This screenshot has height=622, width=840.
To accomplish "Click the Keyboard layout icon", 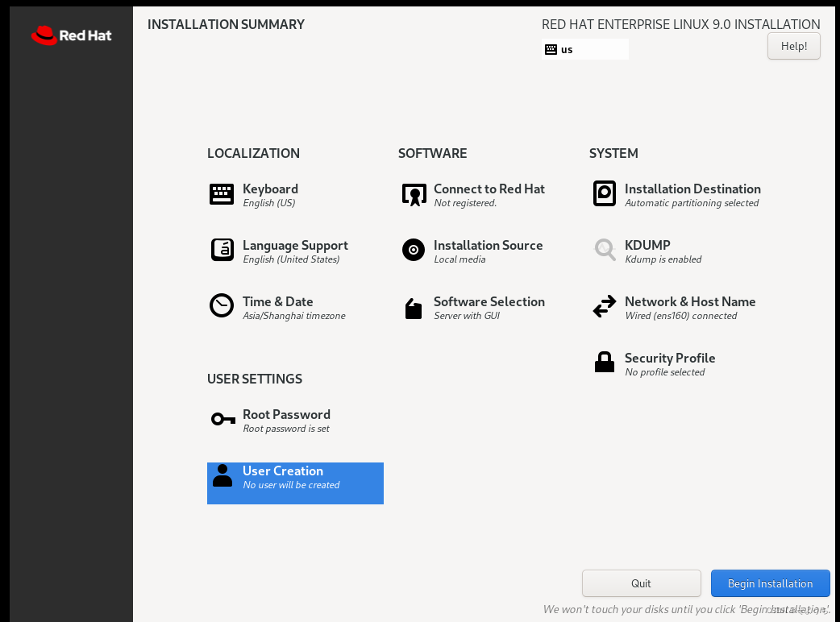I will click(221, 194).
